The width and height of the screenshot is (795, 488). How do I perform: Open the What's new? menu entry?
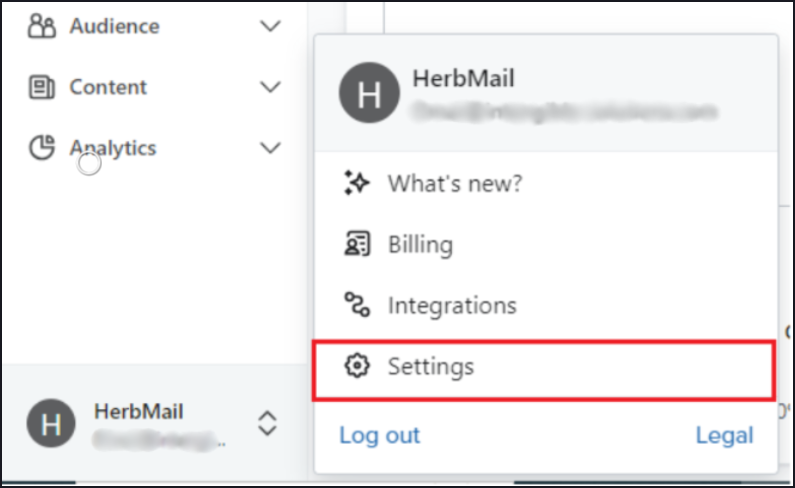pos(455,183)
